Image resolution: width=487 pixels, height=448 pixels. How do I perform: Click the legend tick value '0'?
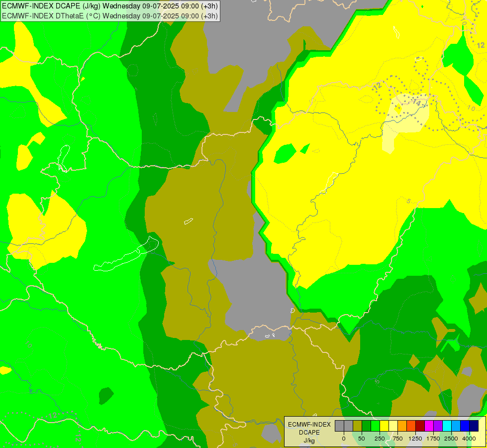click(344, 439)
